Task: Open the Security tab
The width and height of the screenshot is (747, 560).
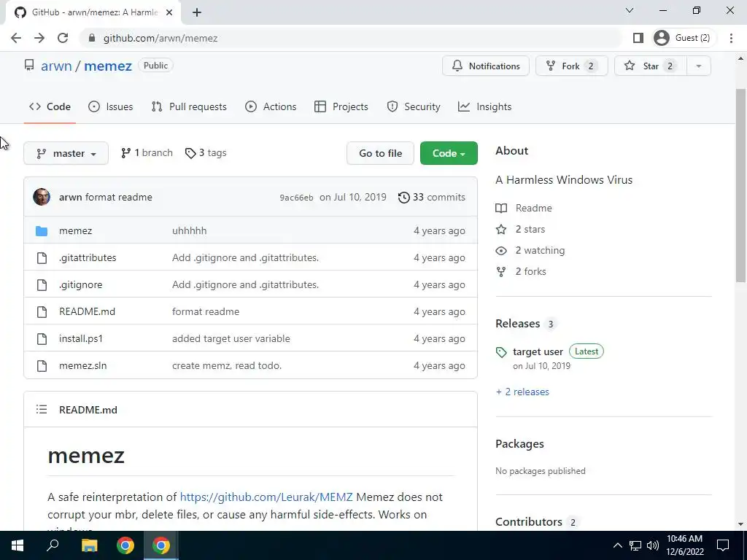Action: point(414,106)
